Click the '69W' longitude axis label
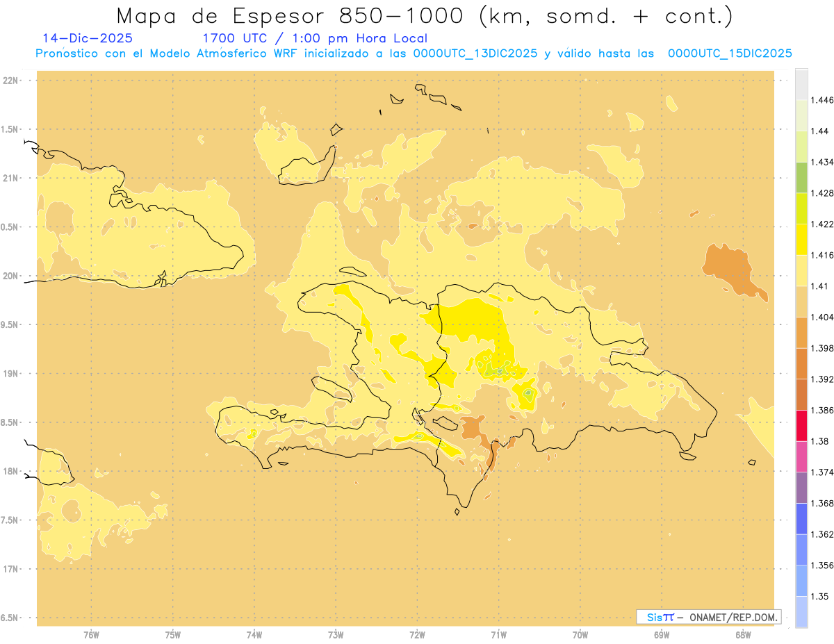Screen dimensions: 834x644 click(662, 635)
